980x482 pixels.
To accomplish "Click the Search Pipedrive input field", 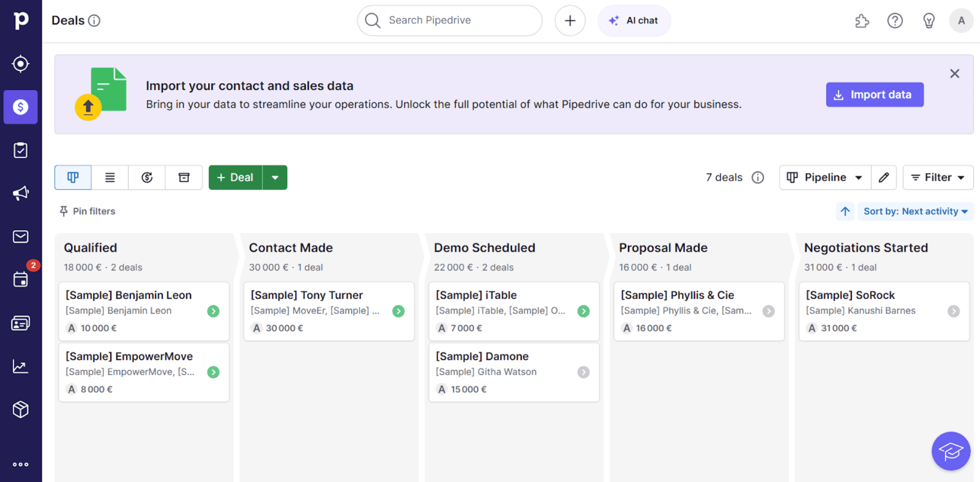I will click(449, 20).
